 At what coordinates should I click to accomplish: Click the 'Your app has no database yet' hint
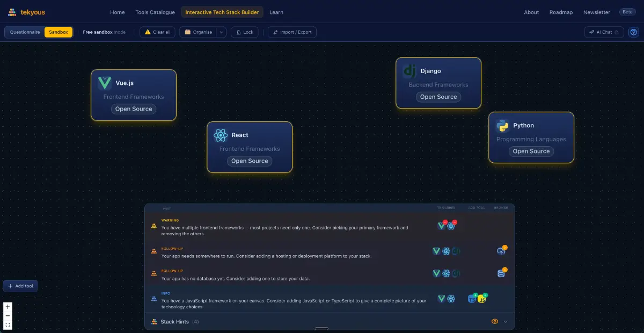tap(236, 279)
